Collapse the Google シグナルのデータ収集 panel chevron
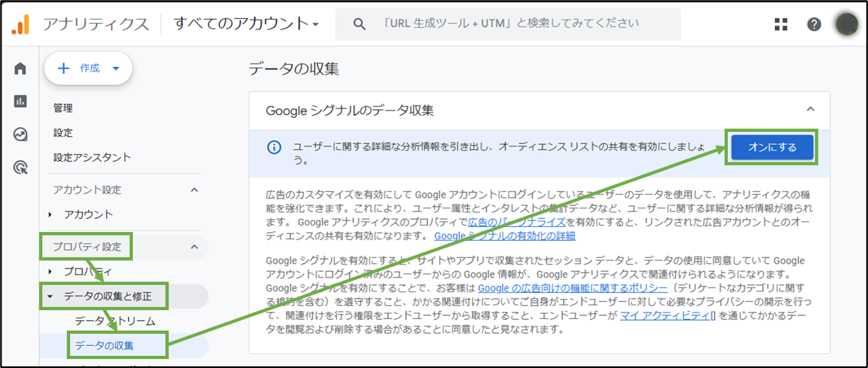Viewport: 868px width, 368px height. (810, 109)
